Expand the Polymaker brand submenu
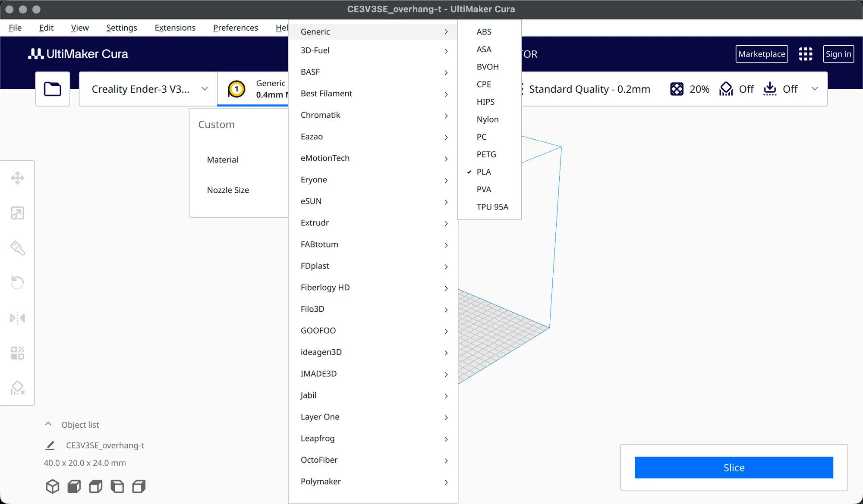The image size is (863, 504). [373, 482]
